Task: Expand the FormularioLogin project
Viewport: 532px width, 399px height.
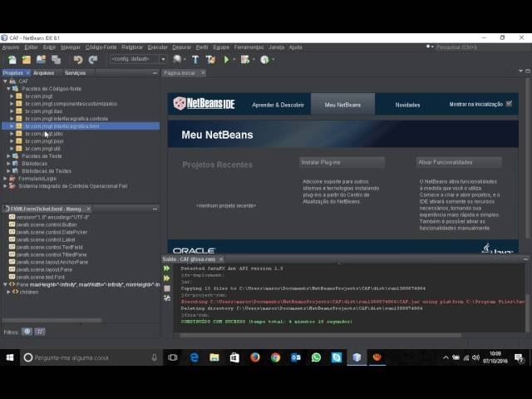Action: click(x=5, y=179)
